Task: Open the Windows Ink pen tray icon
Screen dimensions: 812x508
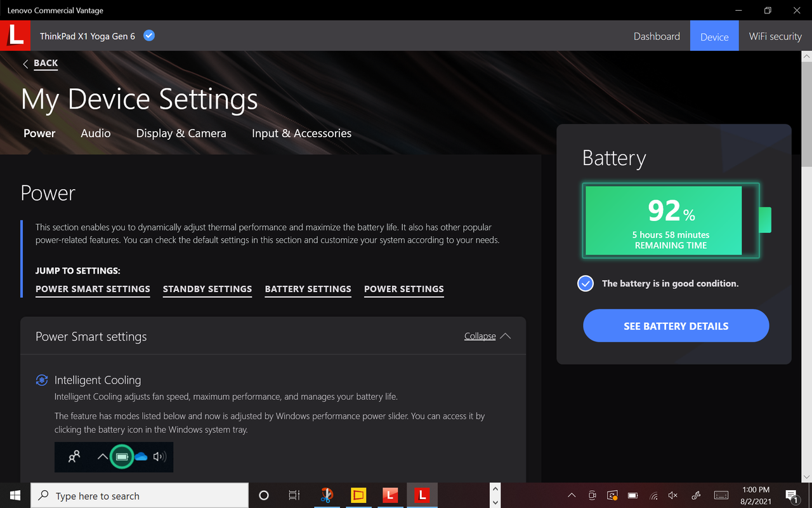Action: (x=696, y=495)
